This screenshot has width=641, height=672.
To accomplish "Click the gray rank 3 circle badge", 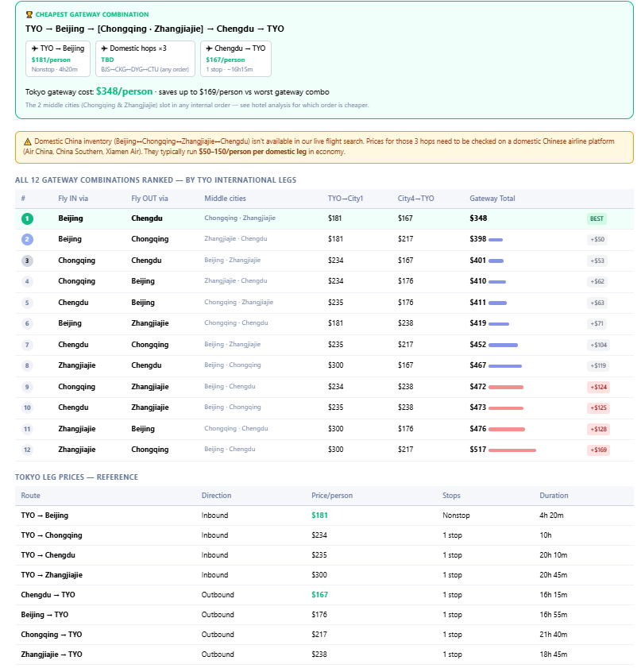I will point(27,261).
